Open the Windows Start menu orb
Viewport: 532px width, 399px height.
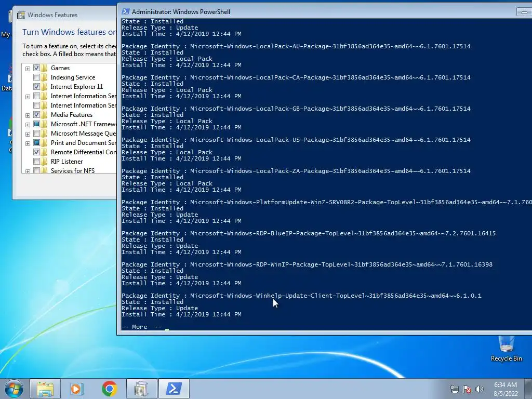tap(14, 389)
